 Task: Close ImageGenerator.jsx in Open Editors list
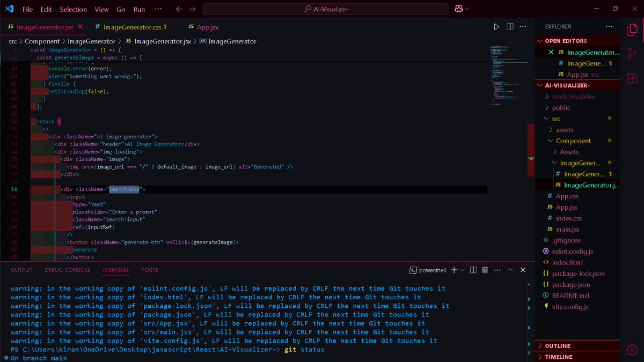(551, 52)
